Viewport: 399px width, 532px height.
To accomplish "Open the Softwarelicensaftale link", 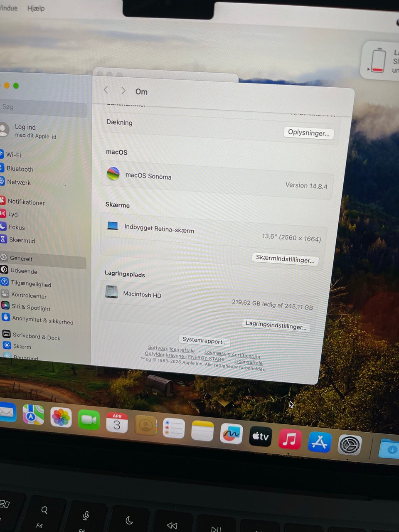I will (x=171, y=349).
